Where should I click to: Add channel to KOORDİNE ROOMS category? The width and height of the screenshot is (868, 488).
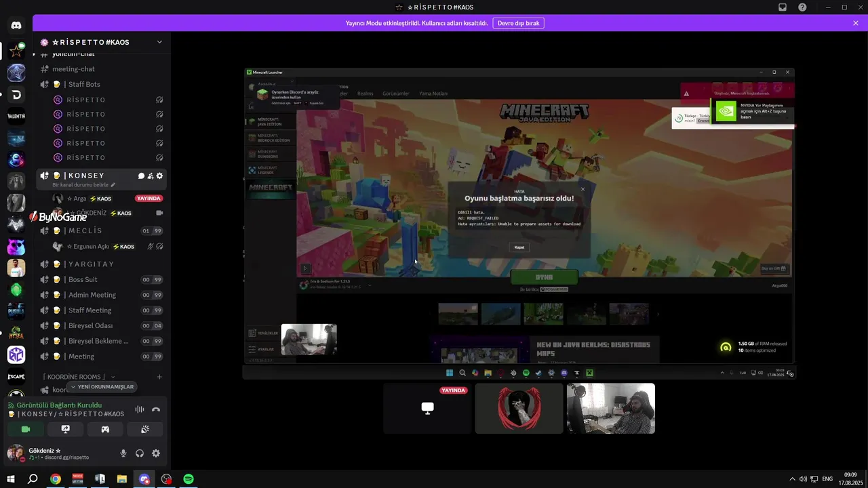159,377
